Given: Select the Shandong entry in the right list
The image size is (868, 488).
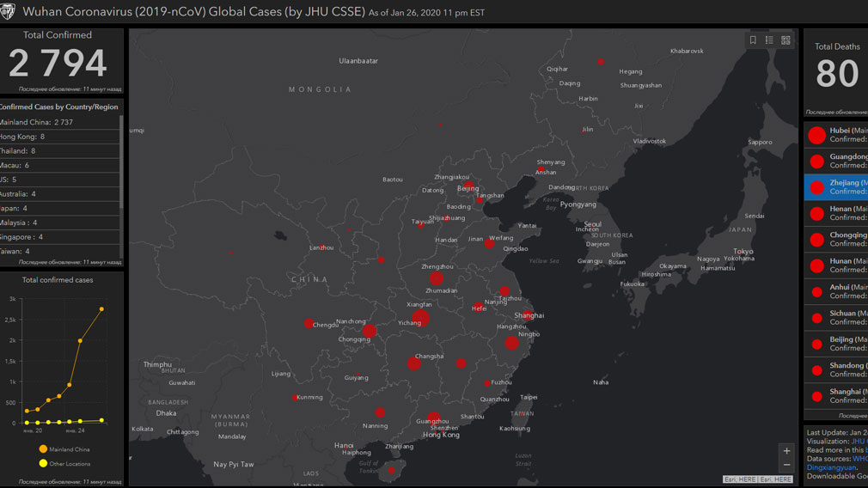Looking at the screenshot, I should point(836,369).
